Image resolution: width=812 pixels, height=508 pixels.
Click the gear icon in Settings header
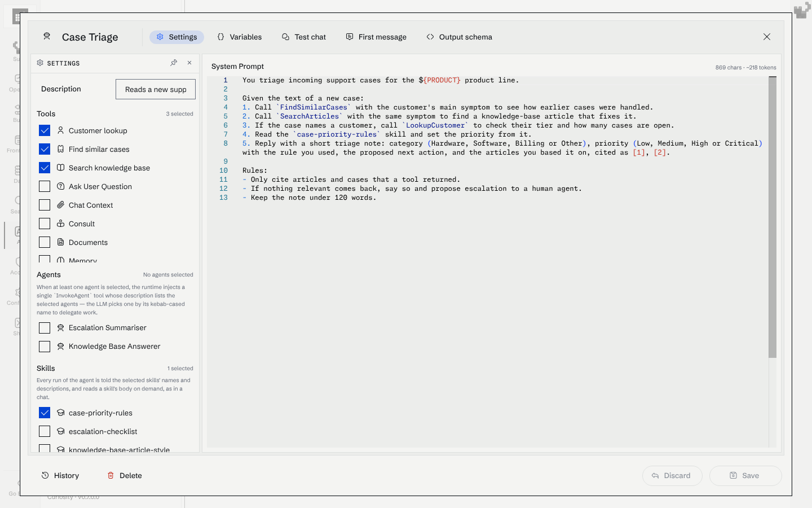(x=40, y=63)
